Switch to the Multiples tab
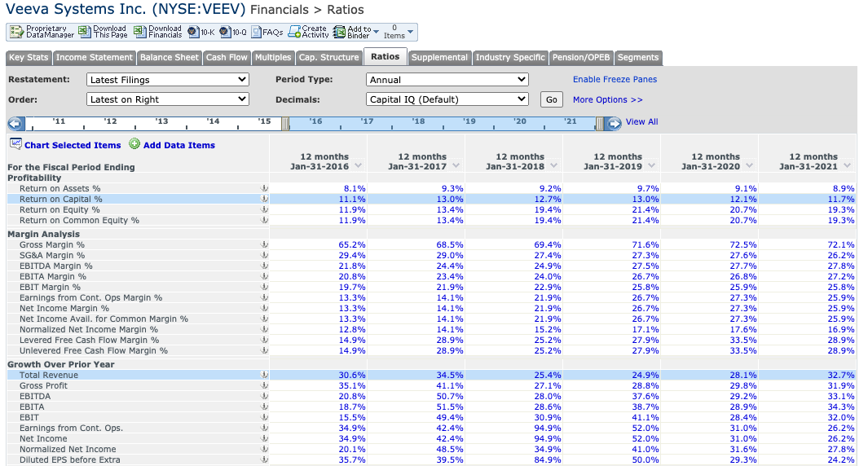The height and width of the screenshot is (466, 868). [273, 58]
